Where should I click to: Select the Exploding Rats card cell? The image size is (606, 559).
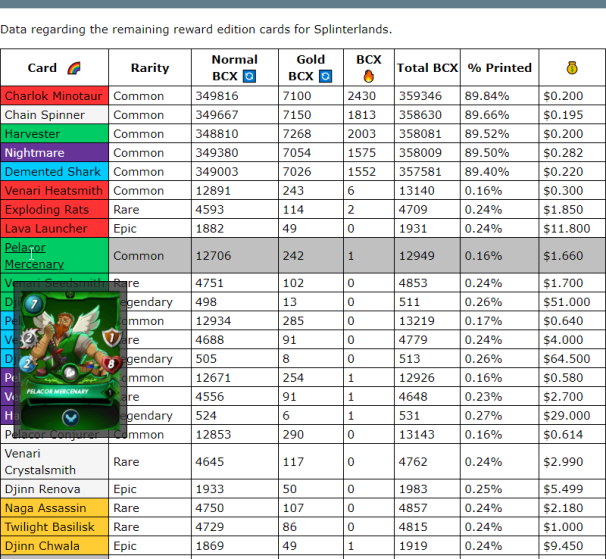click(54, 209)
